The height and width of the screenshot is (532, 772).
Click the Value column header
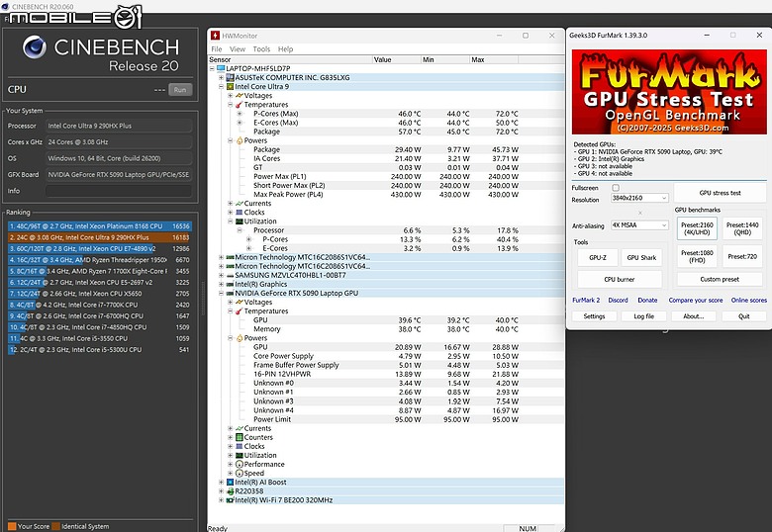pyautogui.click(x=396, y=59)
